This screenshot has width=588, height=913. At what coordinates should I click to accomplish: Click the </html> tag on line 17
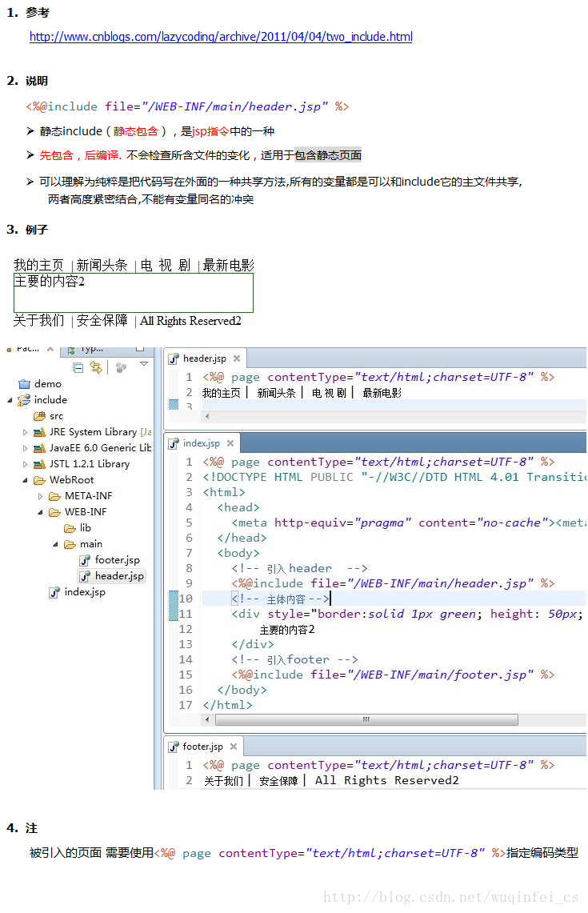[x=228, y=705]
